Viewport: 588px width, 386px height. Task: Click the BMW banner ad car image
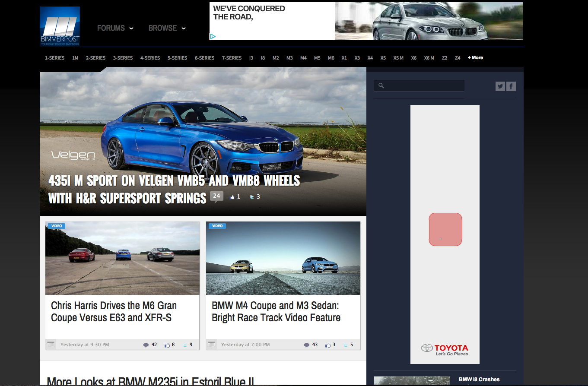click(429, 21)
